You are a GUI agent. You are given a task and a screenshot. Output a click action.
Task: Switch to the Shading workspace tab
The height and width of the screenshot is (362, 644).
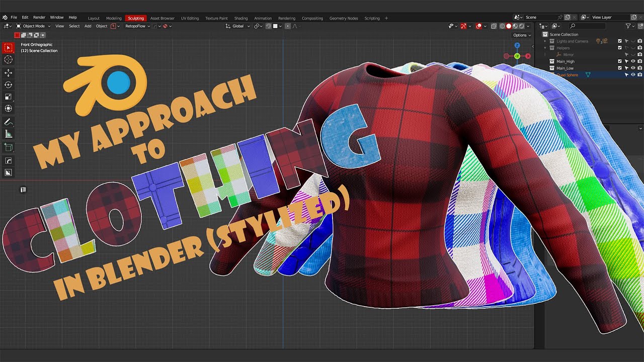241,18
